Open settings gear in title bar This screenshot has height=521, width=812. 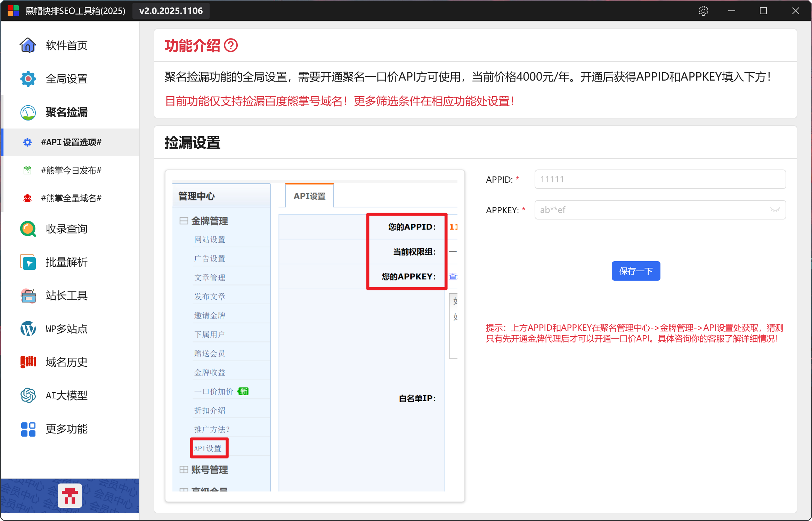(703, 11)
